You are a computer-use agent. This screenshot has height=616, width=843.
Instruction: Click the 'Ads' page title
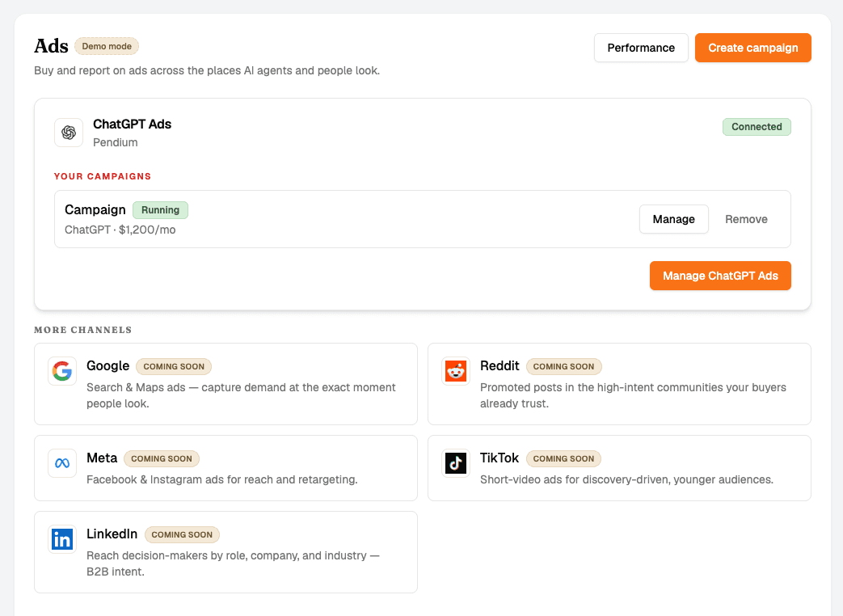51,46
